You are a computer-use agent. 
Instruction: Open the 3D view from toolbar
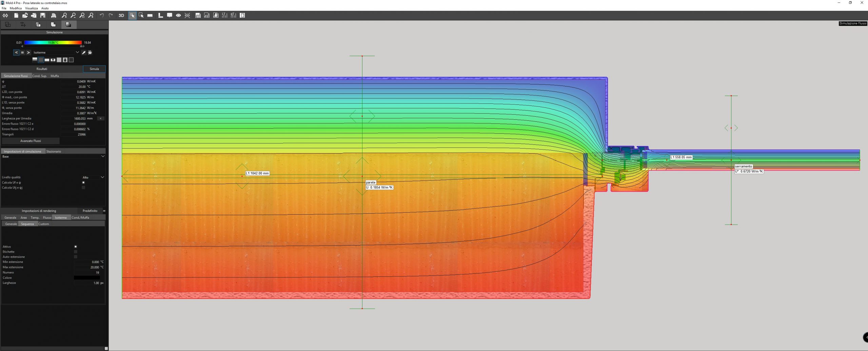click(x=121, y=15)
